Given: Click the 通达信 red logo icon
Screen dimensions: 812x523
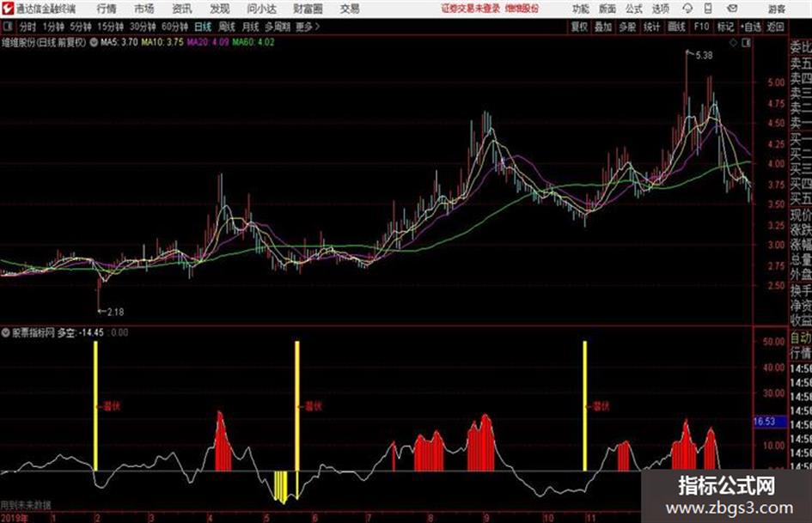Looking at the screenshot, I should coord(8,9).
